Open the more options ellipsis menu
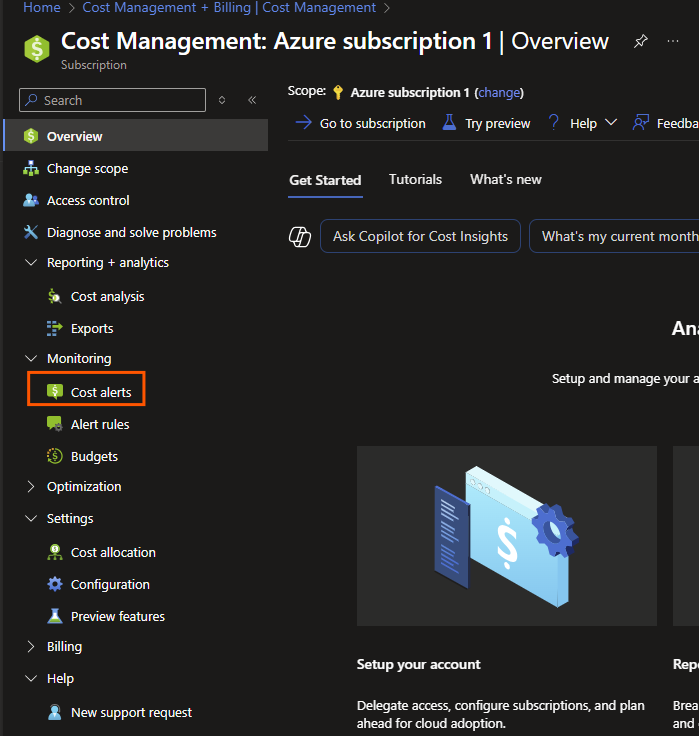The height and width of the screenshot is (736, 699). [x=673, y=41]
